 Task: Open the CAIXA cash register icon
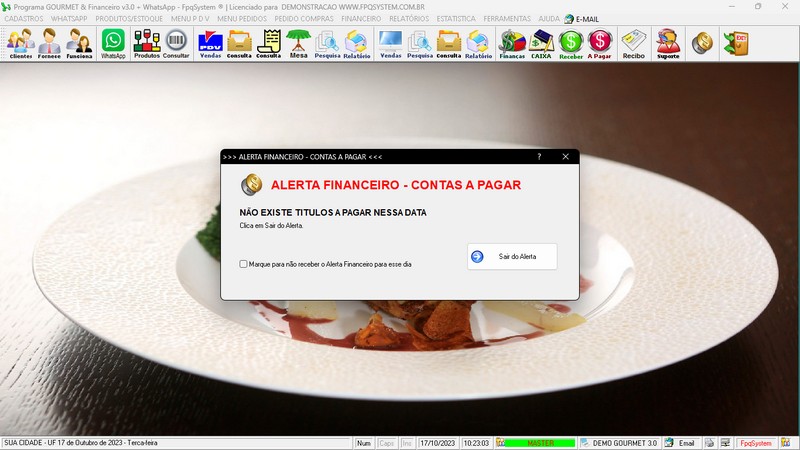tap(541, 44)
